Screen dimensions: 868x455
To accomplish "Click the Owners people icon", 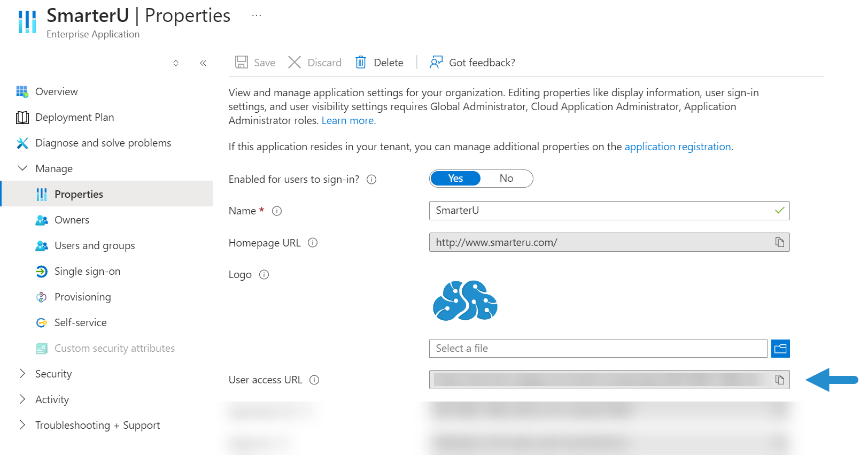I will coord(42,220).
